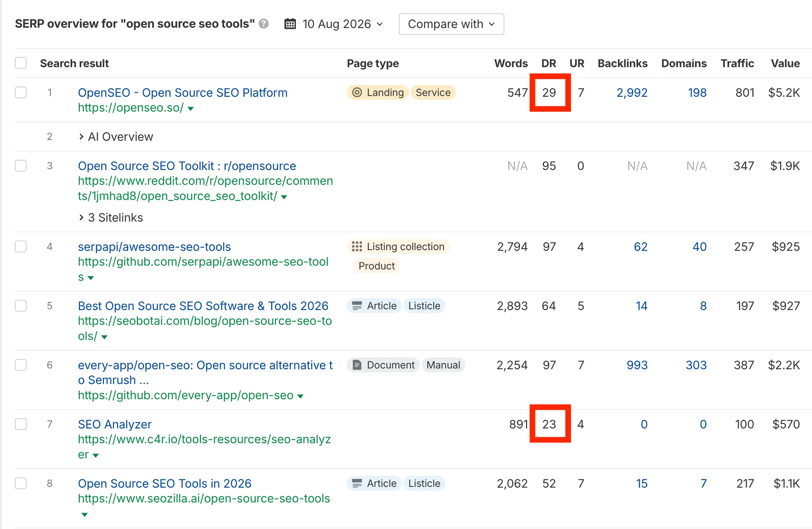This screenshot has width=812, height=529.
Task: Click the Backlinks column header
Action: [622, 63]
